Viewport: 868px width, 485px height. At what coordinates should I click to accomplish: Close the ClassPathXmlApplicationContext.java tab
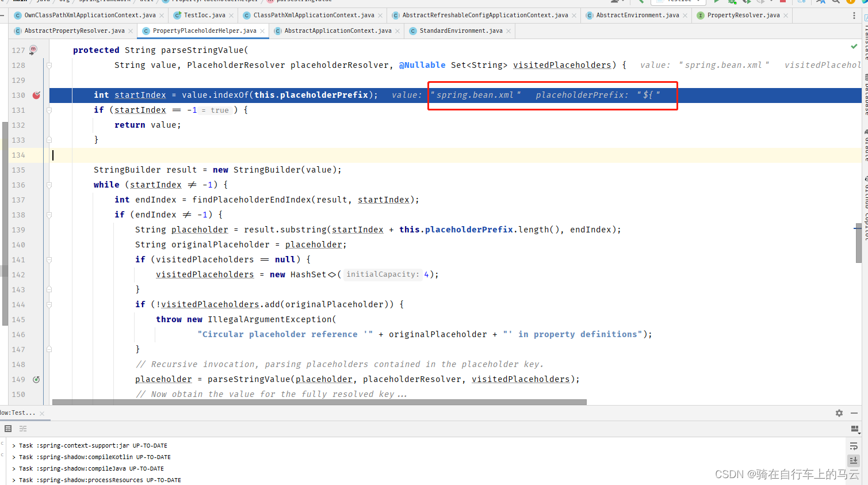click(x=380, y=16)
